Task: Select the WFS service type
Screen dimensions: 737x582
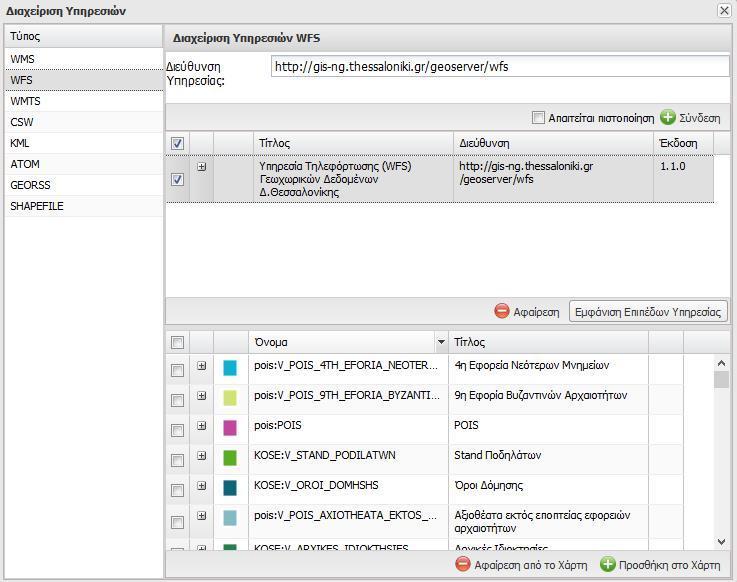Action: [x=84, y=80]
